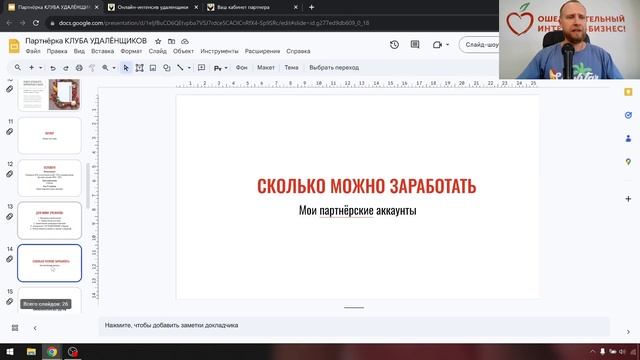
Task: Open the Инструменты menu
Action: pos(219,51)
